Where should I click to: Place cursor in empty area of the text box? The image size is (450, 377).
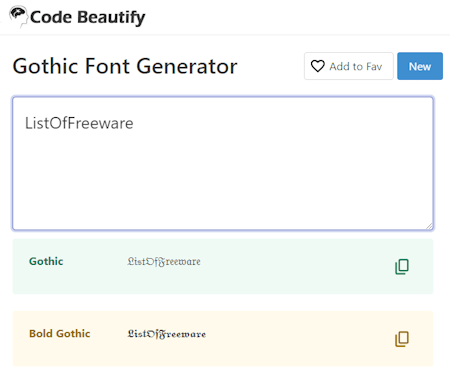pyautogui.click(x=223, y=180)
